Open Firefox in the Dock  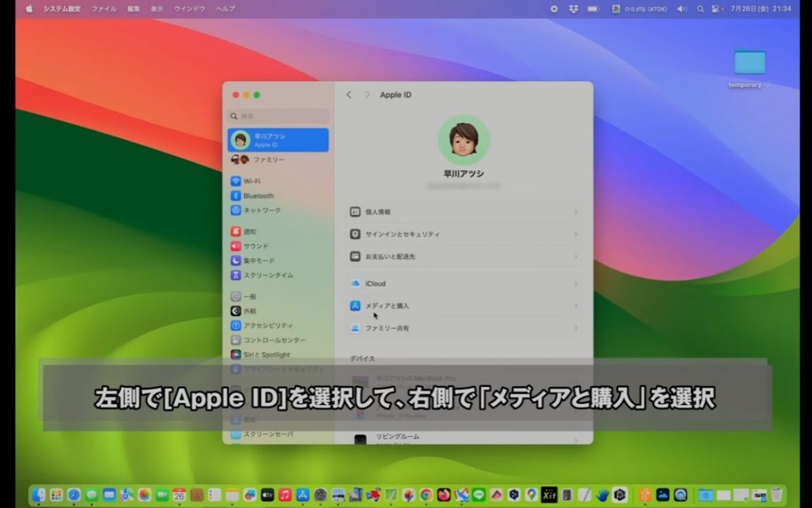click(444, 494)
